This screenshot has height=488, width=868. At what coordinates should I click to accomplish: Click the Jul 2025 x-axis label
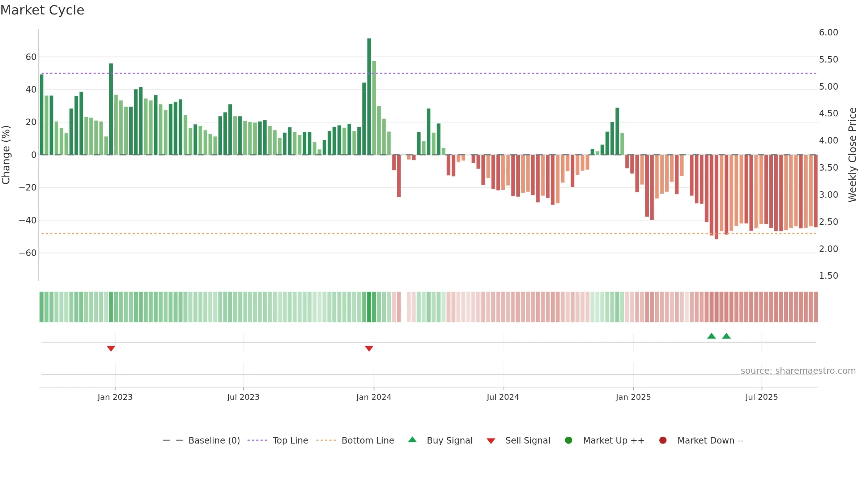[762, 397]
